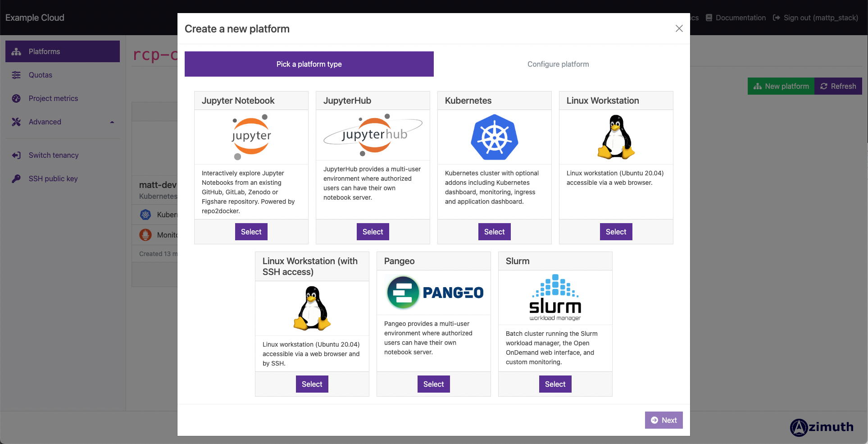Select the Jupyter Notebook platform
This screenshot has width=868, height=444.
coord(251,232)
